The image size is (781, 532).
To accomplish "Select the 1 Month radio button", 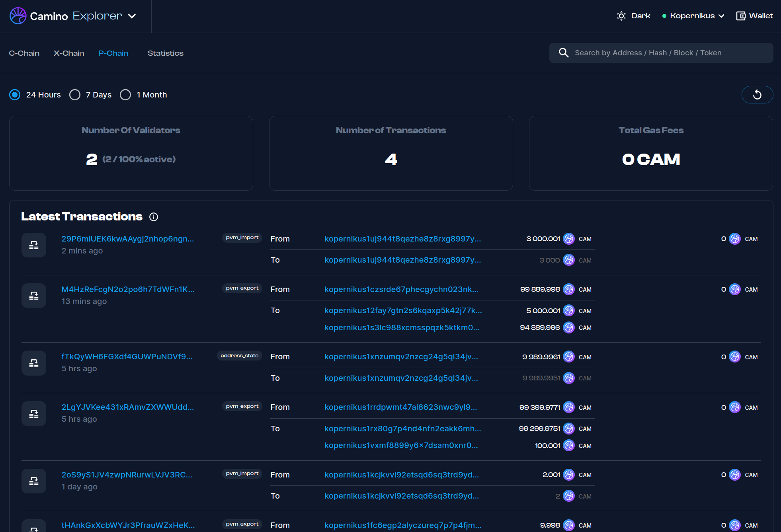I will click(125, 95).
